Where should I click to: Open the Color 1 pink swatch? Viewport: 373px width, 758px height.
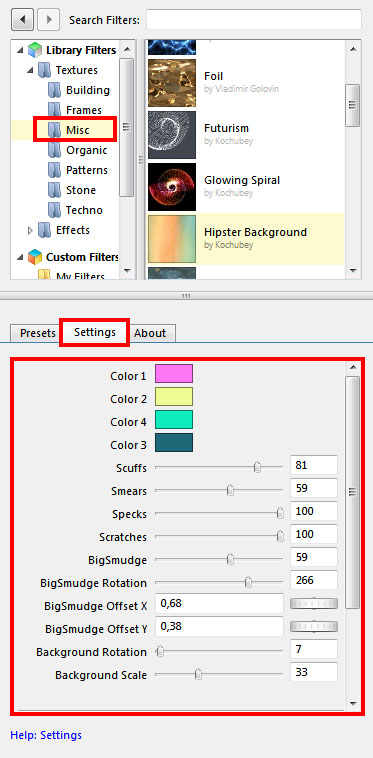click(x=173, y=374)
